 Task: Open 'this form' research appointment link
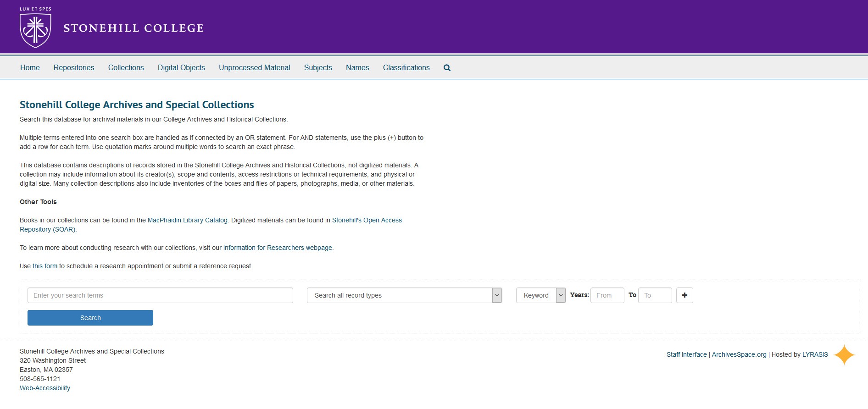45,266
